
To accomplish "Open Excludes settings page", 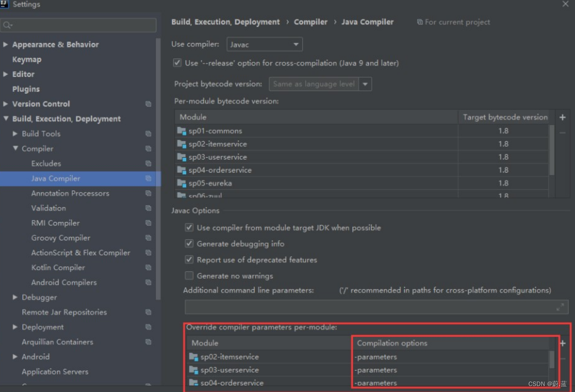I will pyautogui.click(x=46, y=164).
